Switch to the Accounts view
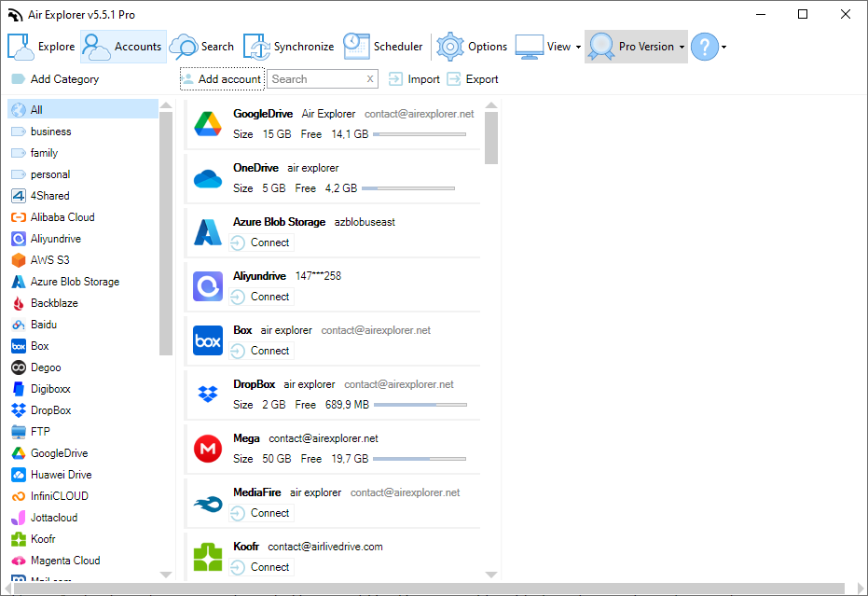 click(123, 47)
